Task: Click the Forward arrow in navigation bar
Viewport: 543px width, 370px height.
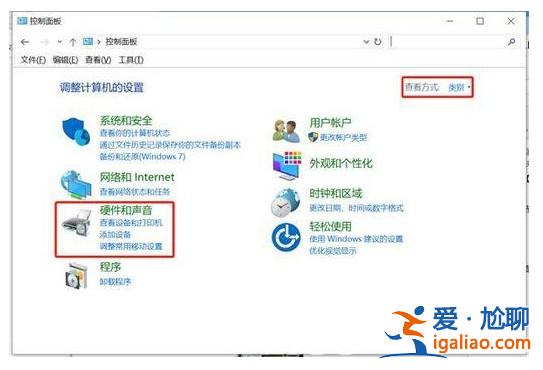Action: pyautogui.click(x=44, y=42)
